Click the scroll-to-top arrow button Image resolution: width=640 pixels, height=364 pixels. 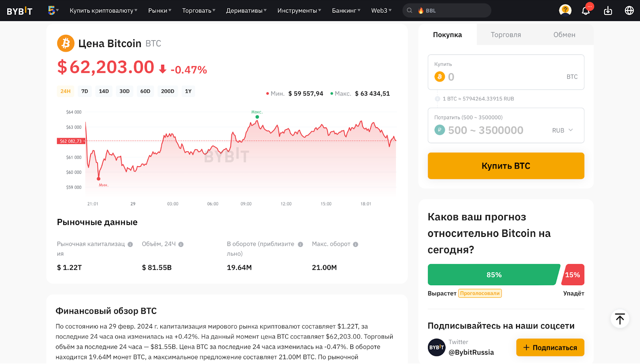pos(620,319)
